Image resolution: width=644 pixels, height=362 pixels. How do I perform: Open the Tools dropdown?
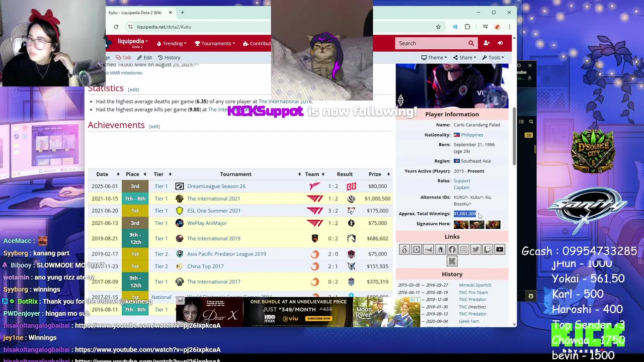point(492,57)
